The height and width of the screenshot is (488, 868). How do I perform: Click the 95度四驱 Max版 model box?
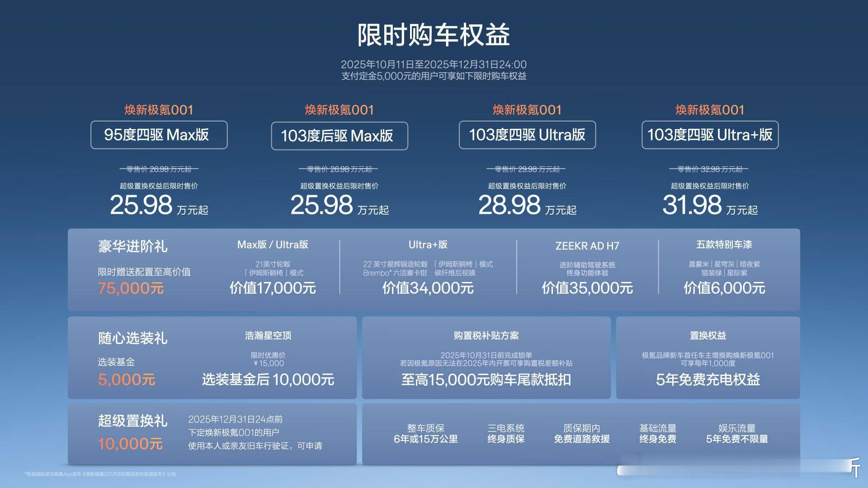tap(159, 135)
